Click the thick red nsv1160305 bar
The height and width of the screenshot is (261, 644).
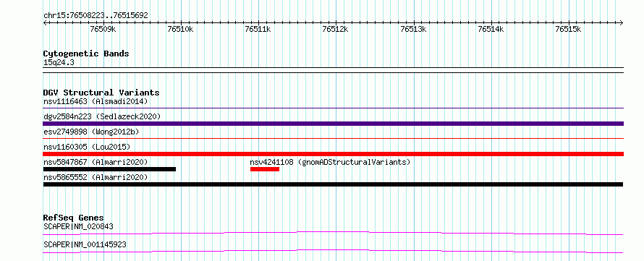click(x=333, y=154)
